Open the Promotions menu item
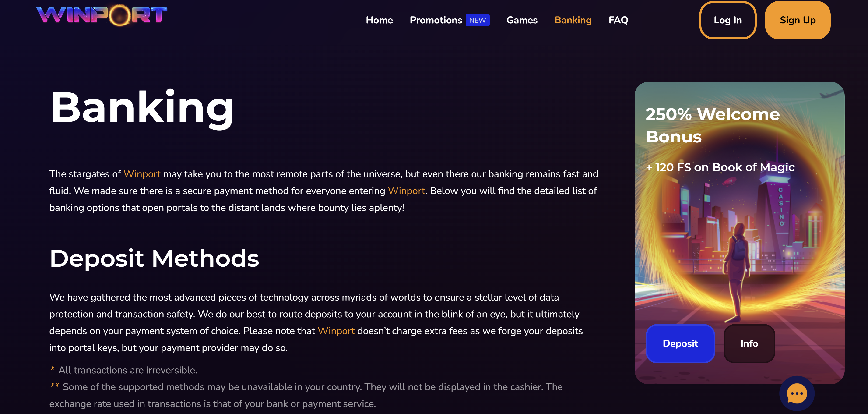This screenshot has height=414, width=868. pos(435,20)
